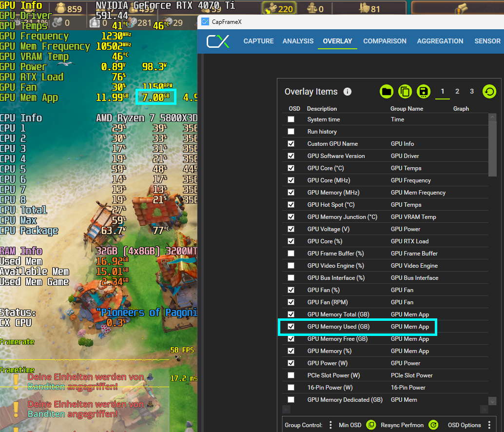Viewport: 504px width, 432px height.
Task: Click the vertical scrollbar thumb
Action: click(x=492, y=149)
